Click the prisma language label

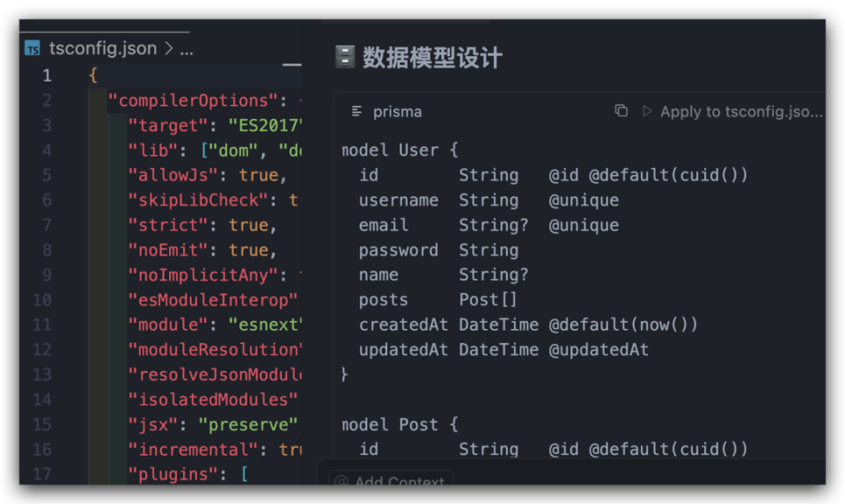(x=397, y=112)
